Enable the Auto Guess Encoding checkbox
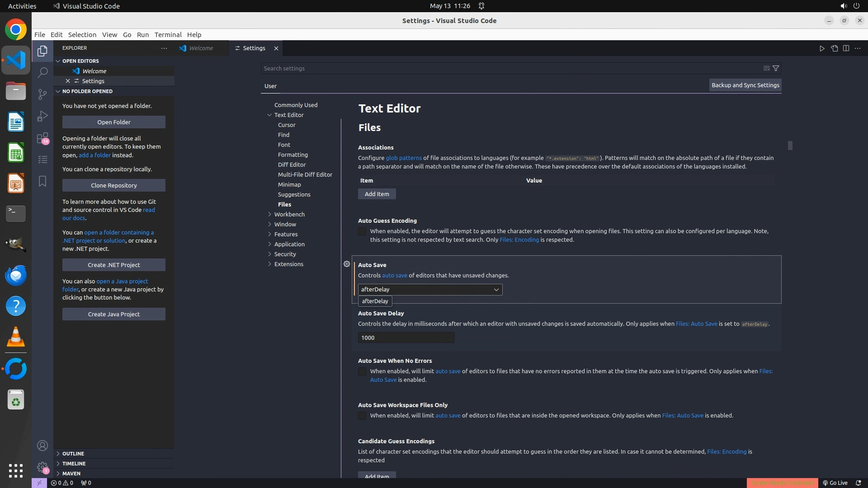This screenshot has width=868, height=488. pyautogui.click(x=362, y=231)
